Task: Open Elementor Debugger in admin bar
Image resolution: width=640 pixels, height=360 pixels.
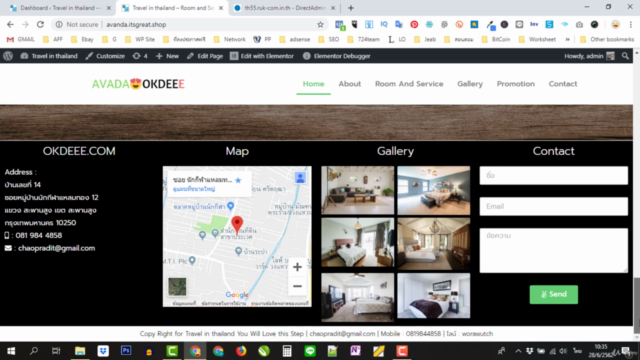Action: point(337,56)
